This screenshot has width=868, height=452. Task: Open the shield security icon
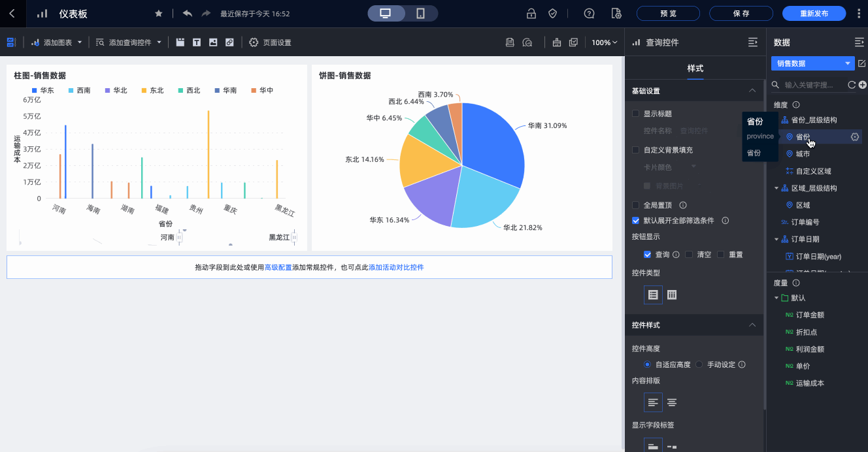552,14
